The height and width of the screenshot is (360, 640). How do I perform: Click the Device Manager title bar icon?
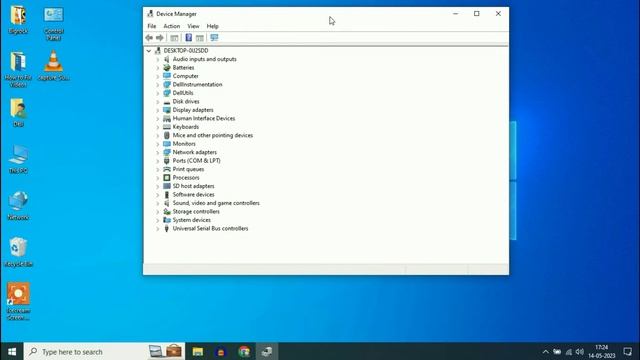click(x=150, y=14)
